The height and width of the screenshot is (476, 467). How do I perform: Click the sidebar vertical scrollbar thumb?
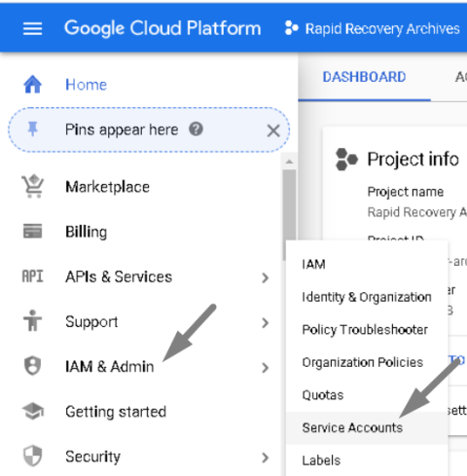click(x=289, y=214)
